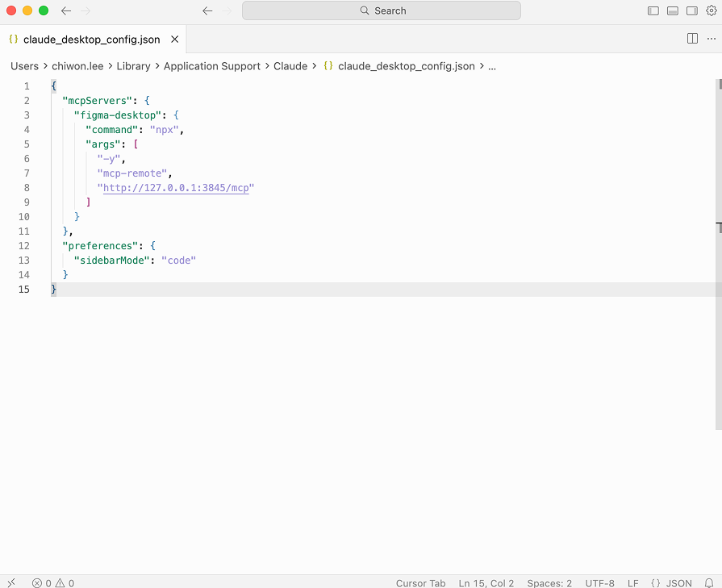722x588 pixels.
Task: Open the chiwon.lee breadcrumb item
Action: click(x=77, y=66)
